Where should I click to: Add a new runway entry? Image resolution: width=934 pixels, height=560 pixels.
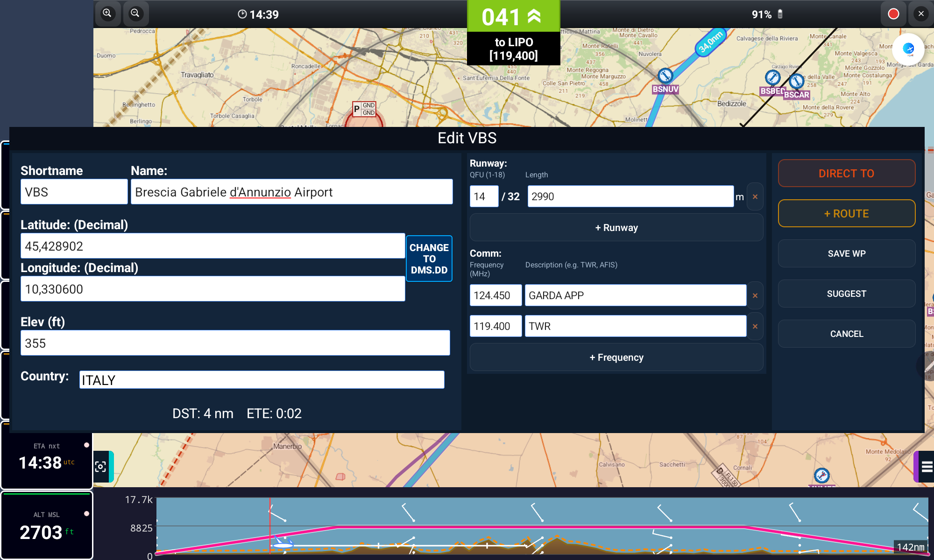pos(616,228)
